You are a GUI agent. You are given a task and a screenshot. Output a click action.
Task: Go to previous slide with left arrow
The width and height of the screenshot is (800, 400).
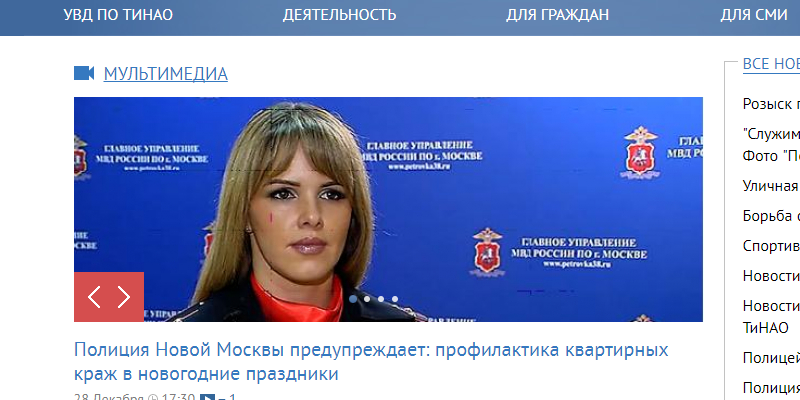coord(94,297)
